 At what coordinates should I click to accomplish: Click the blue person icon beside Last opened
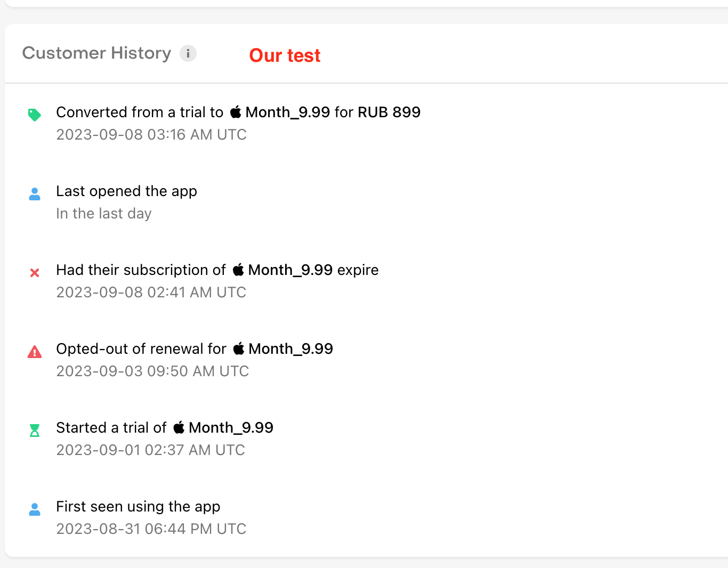[x=35, y=194]
